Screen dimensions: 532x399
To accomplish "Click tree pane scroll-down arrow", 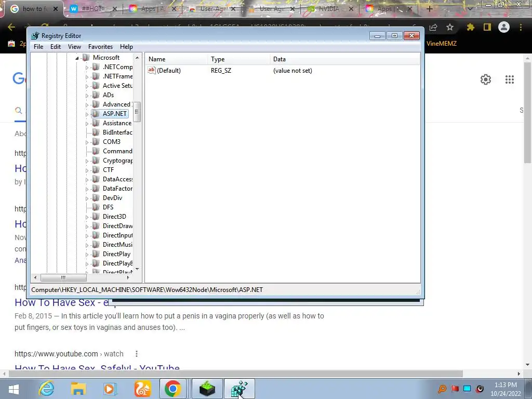I will pos(137,269).
